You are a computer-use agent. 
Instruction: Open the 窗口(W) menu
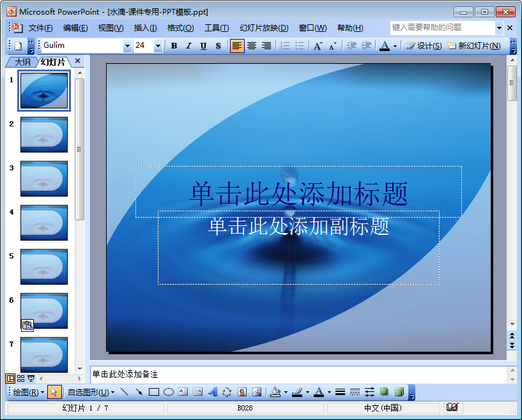pos(312,28)
